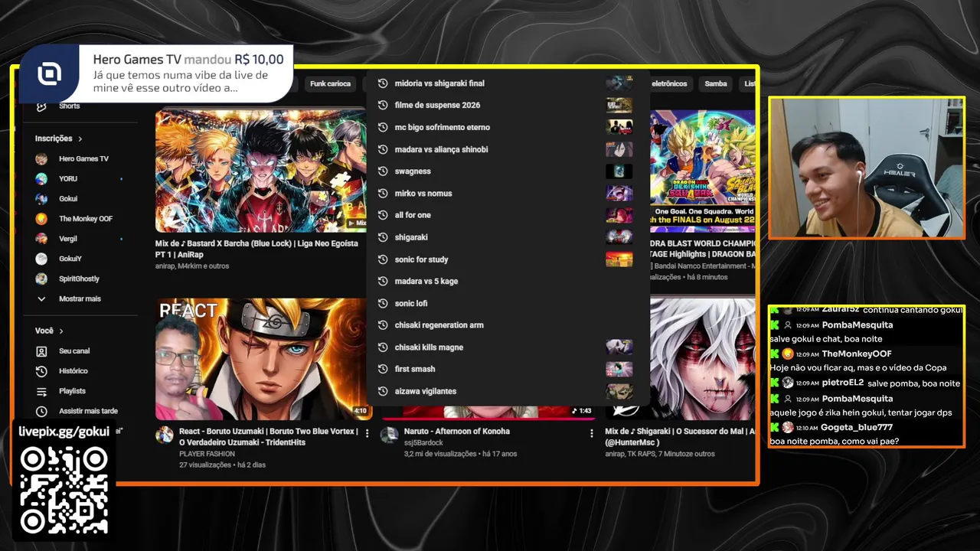Open the channel avatar beside the Naruto Afternoon title
Screen dimensions: 980x551
point(390,435)
